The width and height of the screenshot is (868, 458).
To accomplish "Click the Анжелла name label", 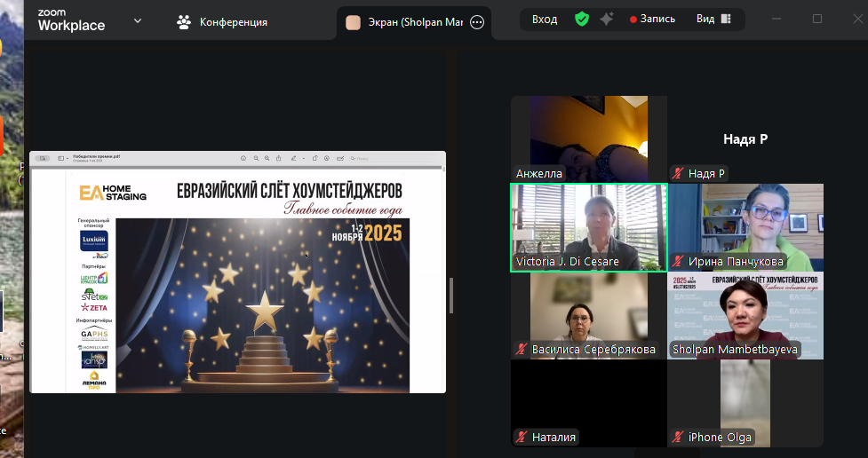I will click(538, 174).
